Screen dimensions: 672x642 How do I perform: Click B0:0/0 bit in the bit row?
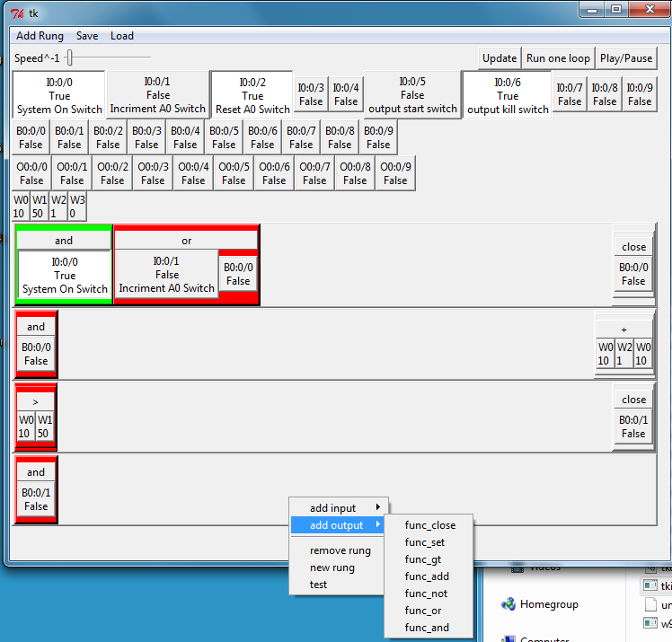(31, 137)
